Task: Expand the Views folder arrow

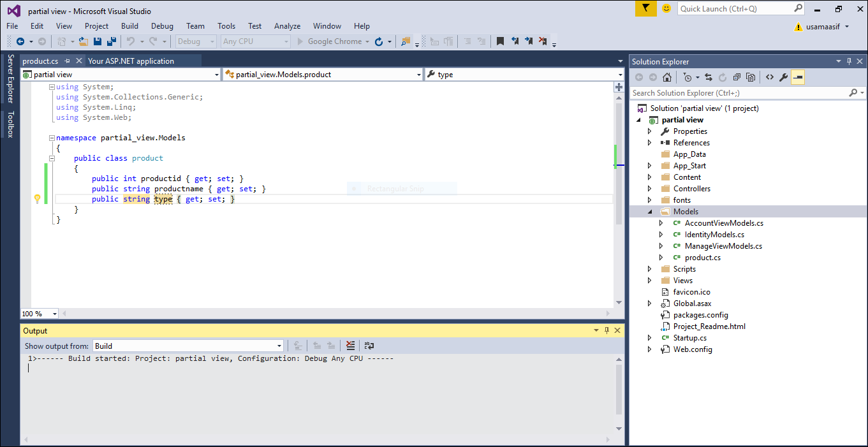Action: click(649, 281)
